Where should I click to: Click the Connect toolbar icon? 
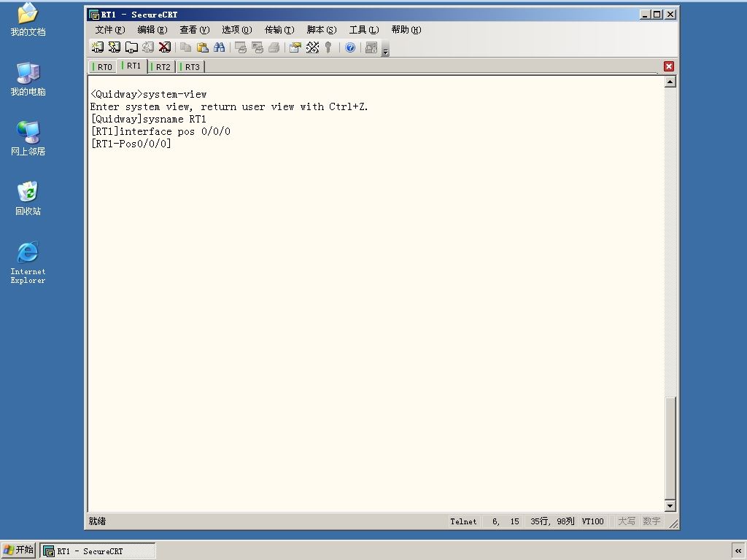pyautogui.click(x=97, y=47)
